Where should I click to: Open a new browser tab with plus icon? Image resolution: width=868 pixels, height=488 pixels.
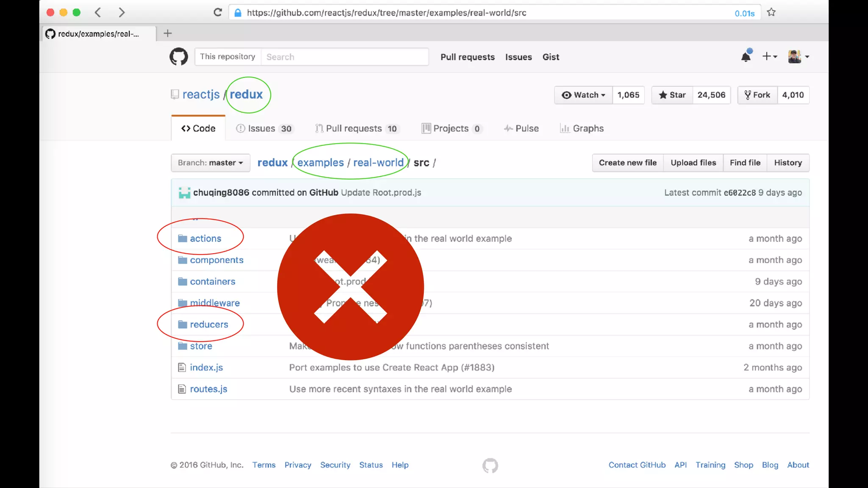tap(167, 33)
